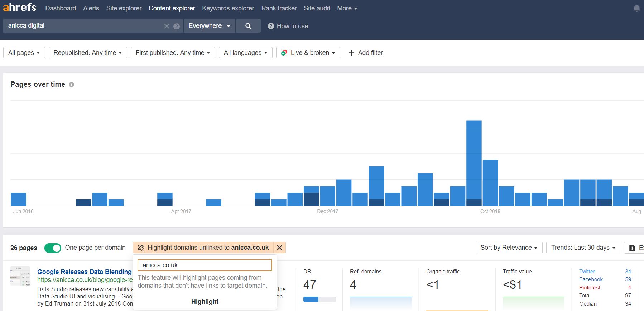Screen dimensions: 644x311
Task: Click the Traffic value <$1
Action: pos(512,285)
